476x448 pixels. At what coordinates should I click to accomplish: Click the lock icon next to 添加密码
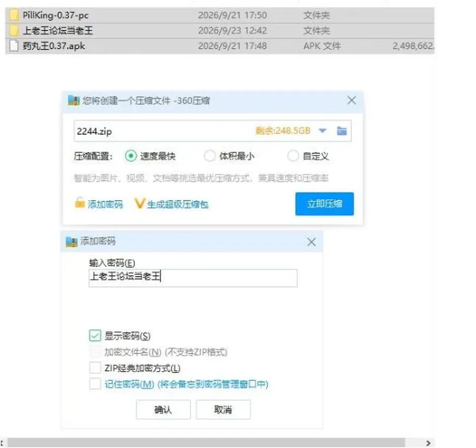coord(79,203)
